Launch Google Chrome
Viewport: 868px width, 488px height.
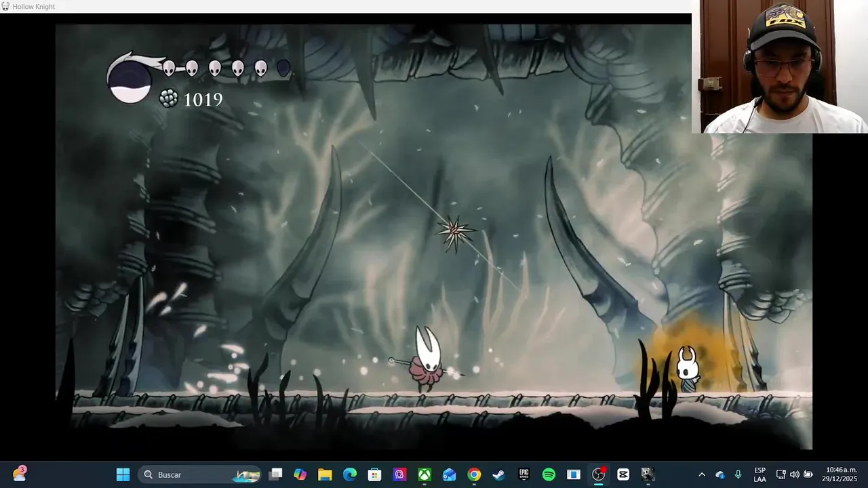click(x=474, y=474)
